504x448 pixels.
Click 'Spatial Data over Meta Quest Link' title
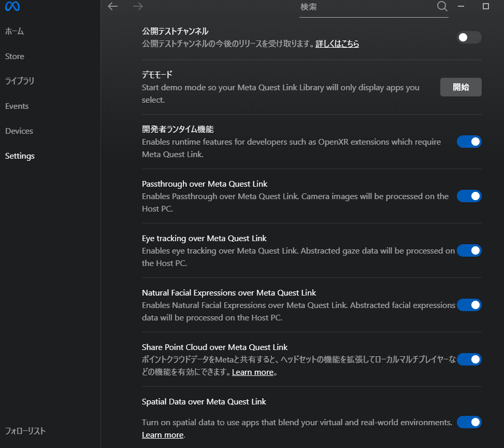pos(204,402)
